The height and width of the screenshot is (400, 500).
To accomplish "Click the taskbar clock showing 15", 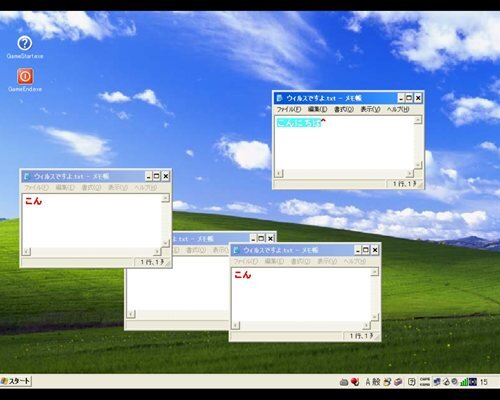I will pos(484,382).
